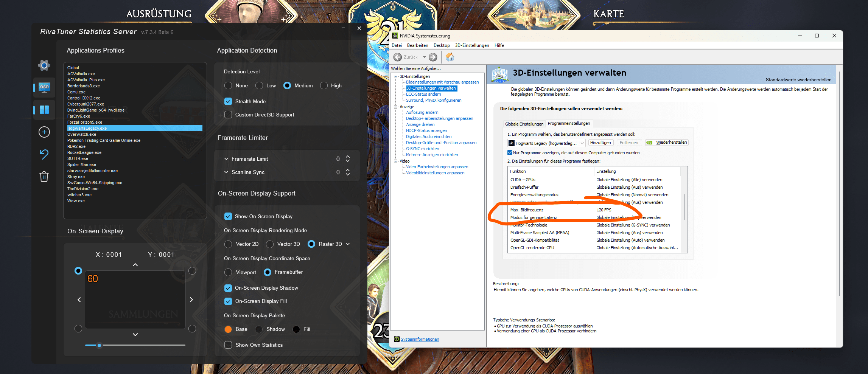Select the top-right OSD corner radio button
The height and width of the screenshot is (374, 868).
click(x=192, y=271)
